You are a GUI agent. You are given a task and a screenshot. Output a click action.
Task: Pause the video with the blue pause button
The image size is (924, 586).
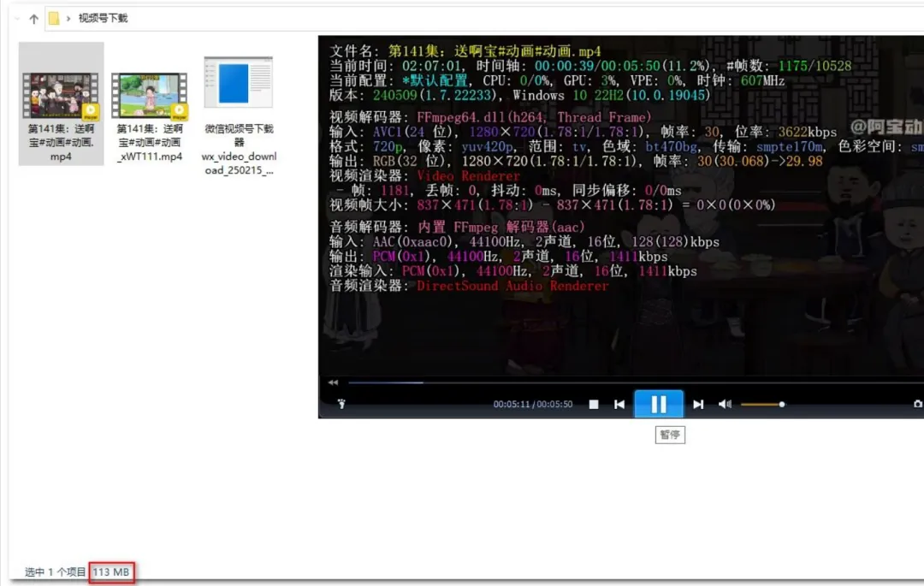coord(658,404)
